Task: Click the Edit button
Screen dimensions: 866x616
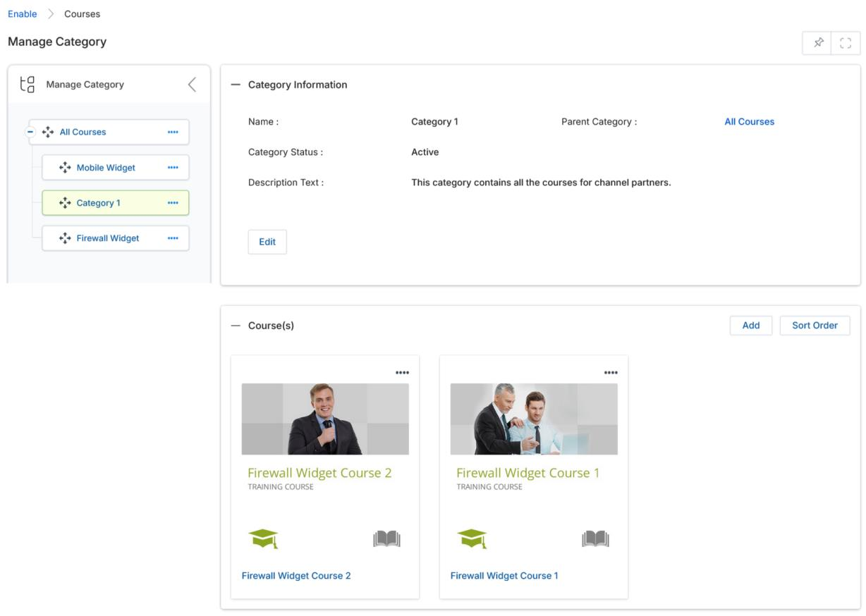Action: [x=267, y=242]
